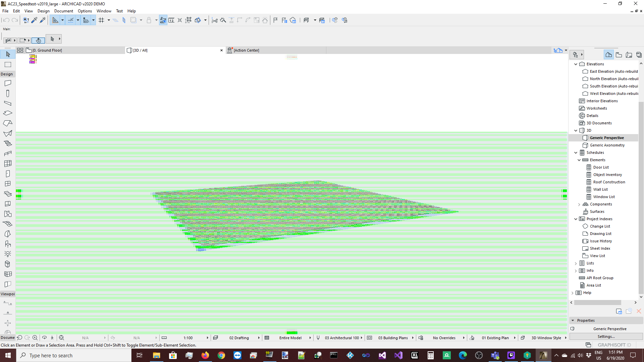644x362 pixels.
Task: Select the Arrow selection tool
Action: click(7, 54)
